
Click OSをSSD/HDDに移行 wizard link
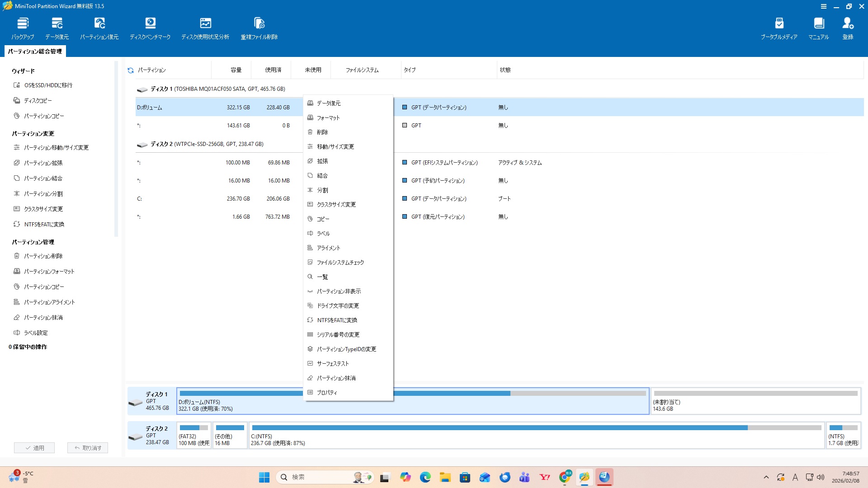coord(48,85)
